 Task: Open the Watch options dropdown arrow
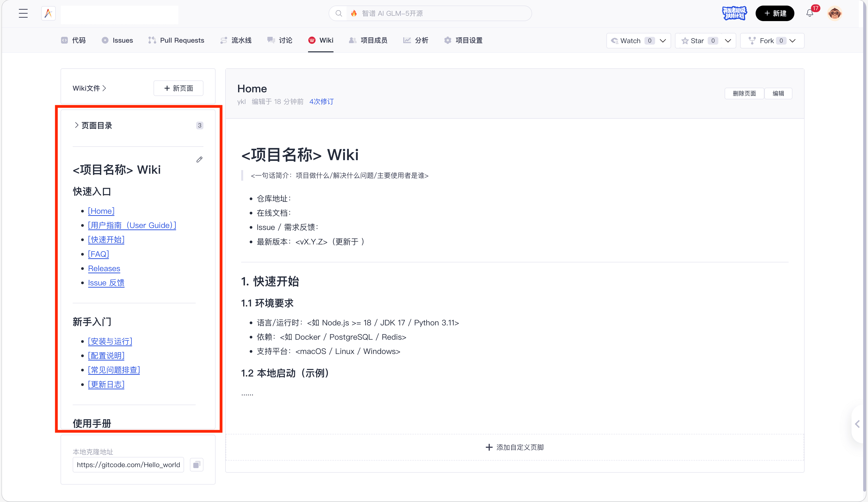click(663, 41)
